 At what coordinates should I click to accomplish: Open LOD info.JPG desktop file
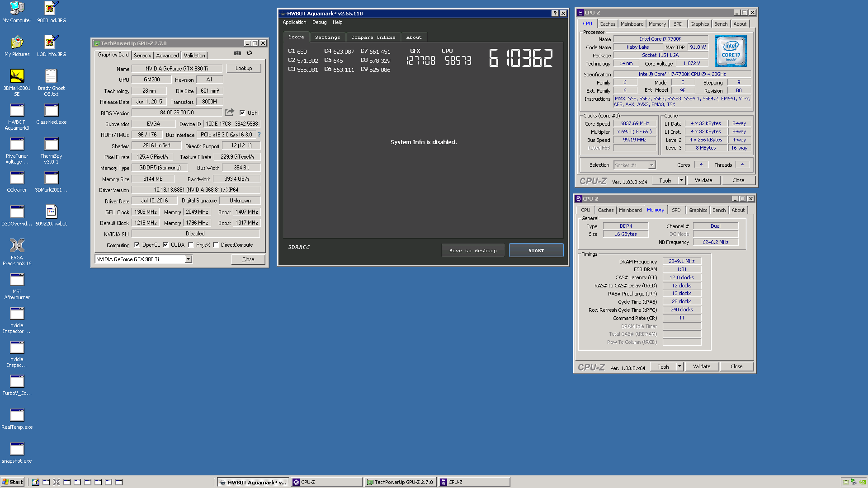(x=51, y=46)
